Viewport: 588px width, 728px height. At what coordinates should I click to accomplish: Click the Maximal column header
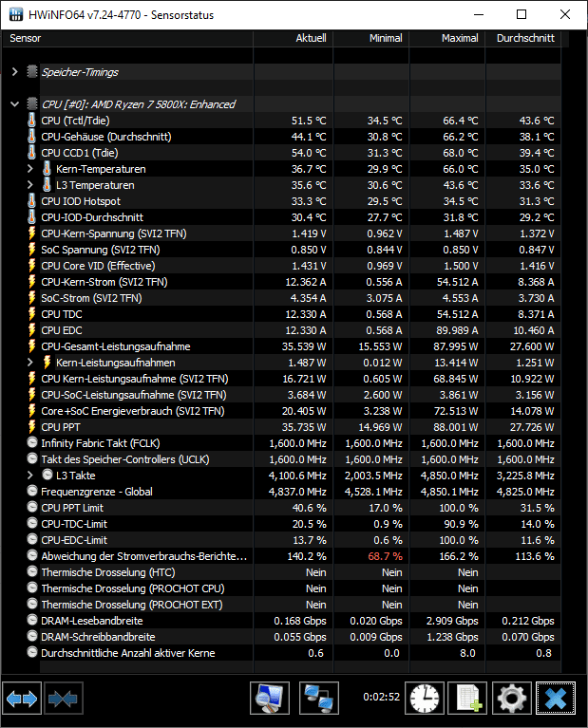tap(447, 38)
